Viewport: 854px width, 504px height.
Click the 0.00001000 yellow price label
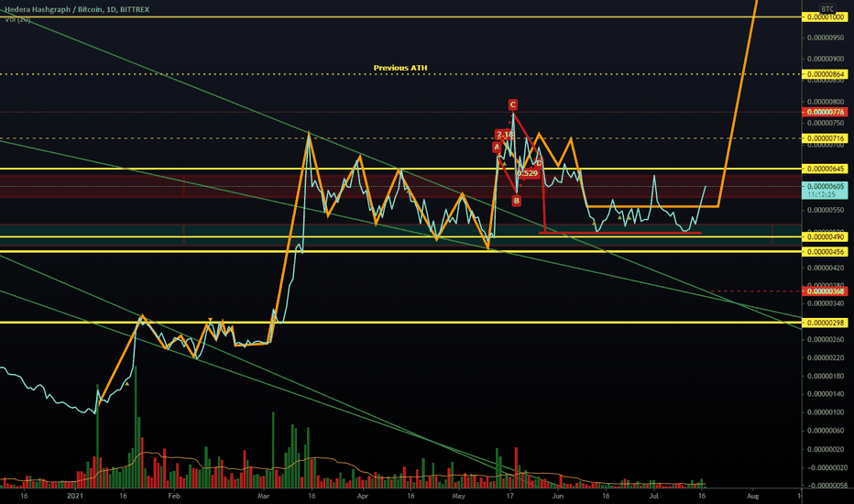825,16
